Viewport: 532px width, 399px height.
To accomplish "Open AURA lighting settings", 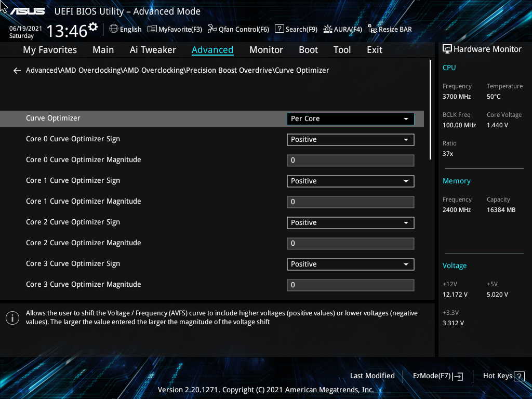I will 342,29.
